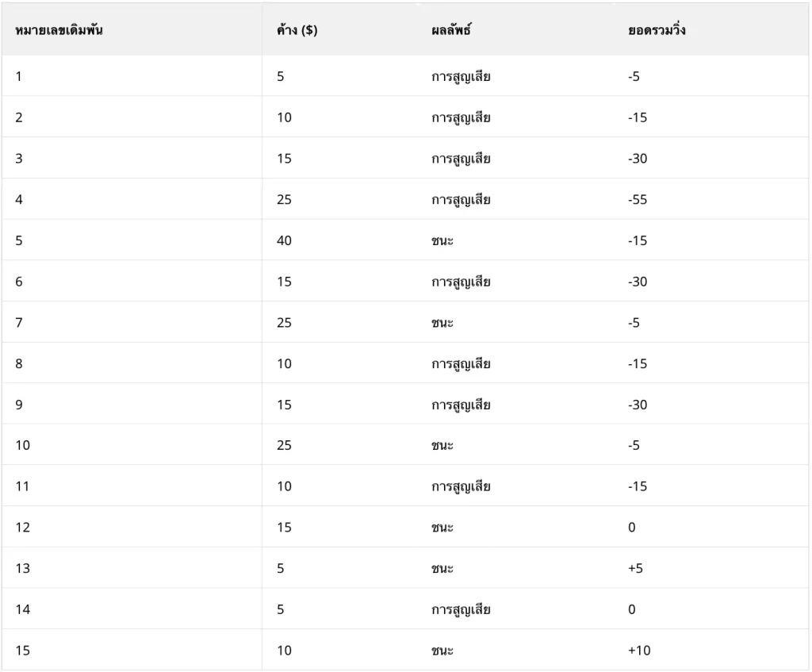This screenshot has width=812, height=672.
Task: Click the ชนะ result for bet 5
Action: coord(442,240)
